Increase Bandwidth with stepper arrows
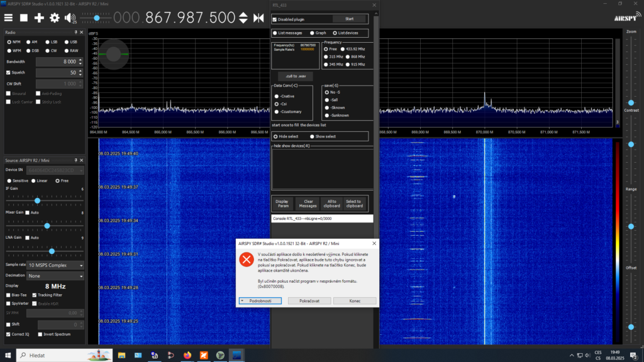This screenshot has width=644, height=362. 80,60
